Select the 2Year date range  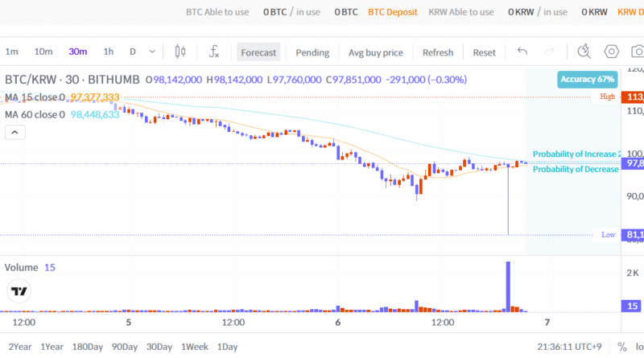pyautogui.click(x=19, y=347)
